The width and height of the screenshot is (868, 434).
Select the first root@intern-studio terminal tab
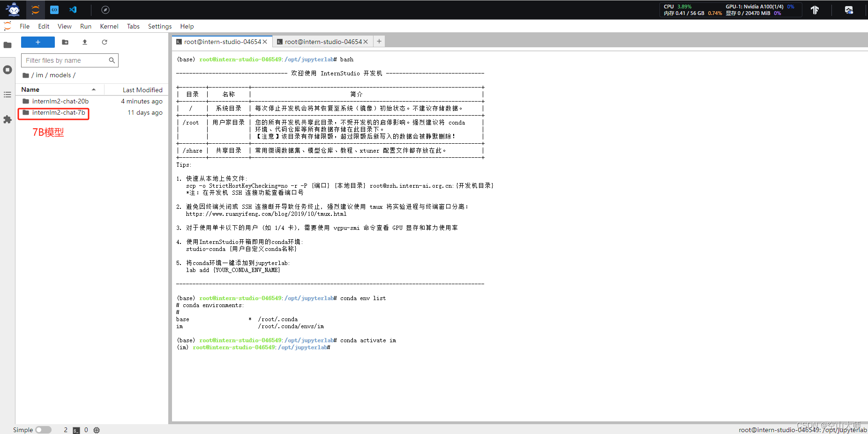[221, 42]
